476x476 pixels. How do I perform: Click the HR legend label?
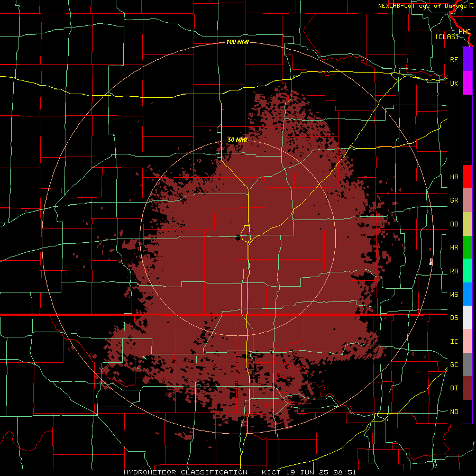click(454, 248)
